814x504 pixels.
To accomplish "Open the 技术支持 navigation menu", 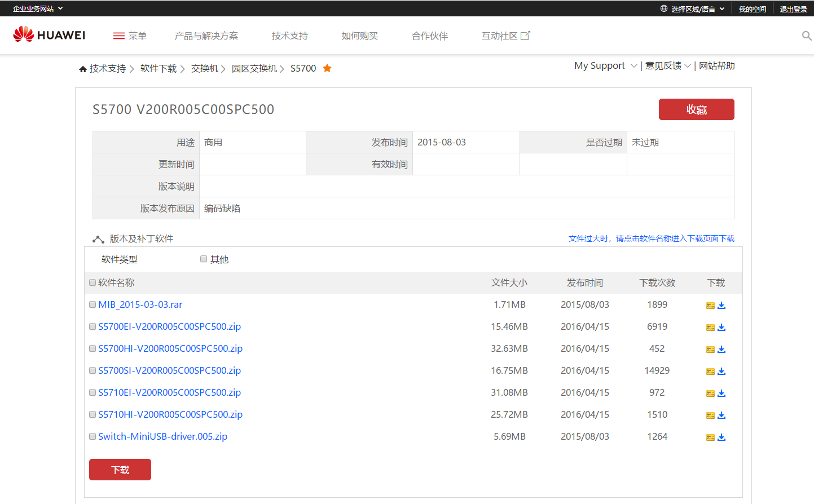I will [290, 36].
